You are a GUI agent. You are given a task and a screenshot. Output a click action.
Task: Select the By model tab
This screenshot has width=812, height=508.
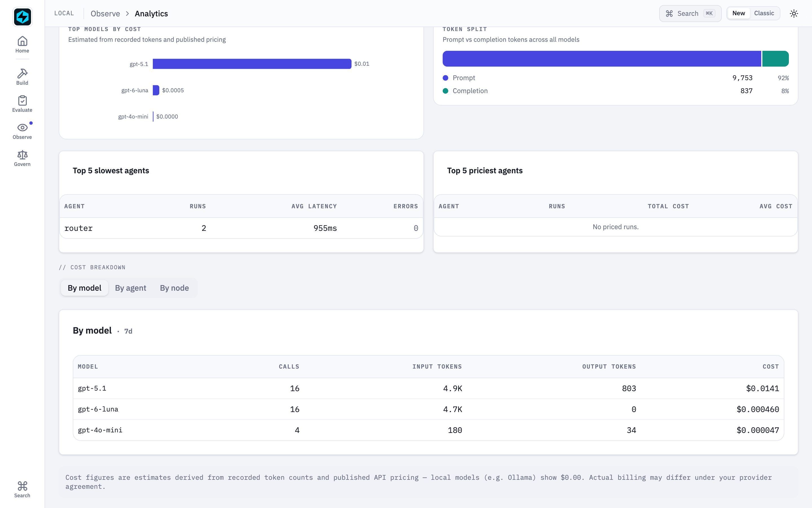[85, 288]
